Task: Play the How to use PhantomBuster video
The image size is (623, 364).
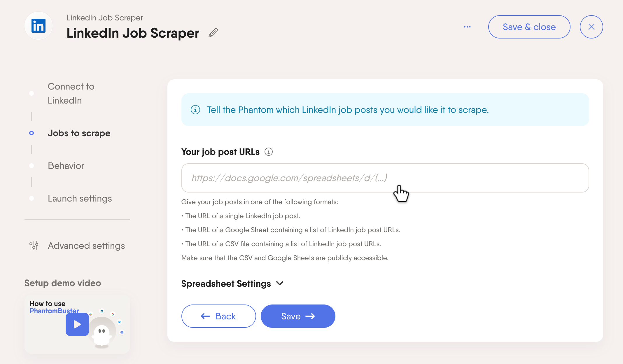Action: tap(77, 324)
